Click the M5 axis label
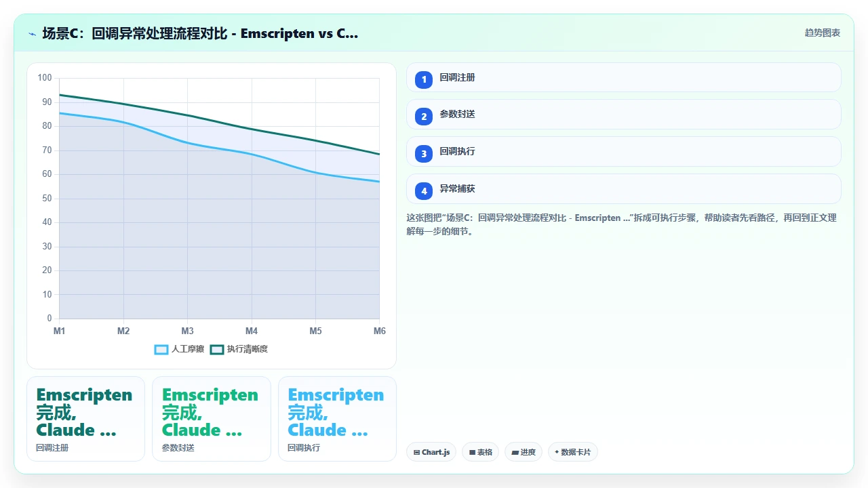The width and height of the screenshot is (868, 488). coord(315,331)
